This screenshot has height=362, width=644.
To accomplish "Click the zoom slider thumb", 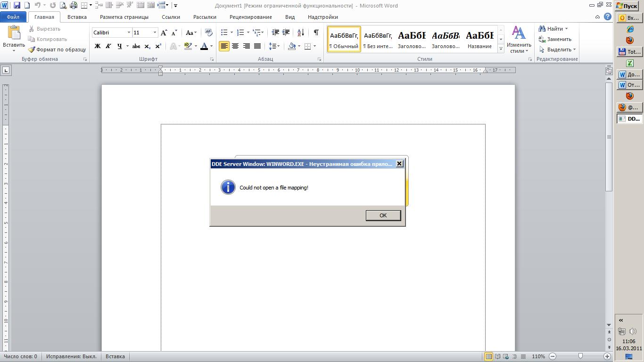I will click(580, 356).
